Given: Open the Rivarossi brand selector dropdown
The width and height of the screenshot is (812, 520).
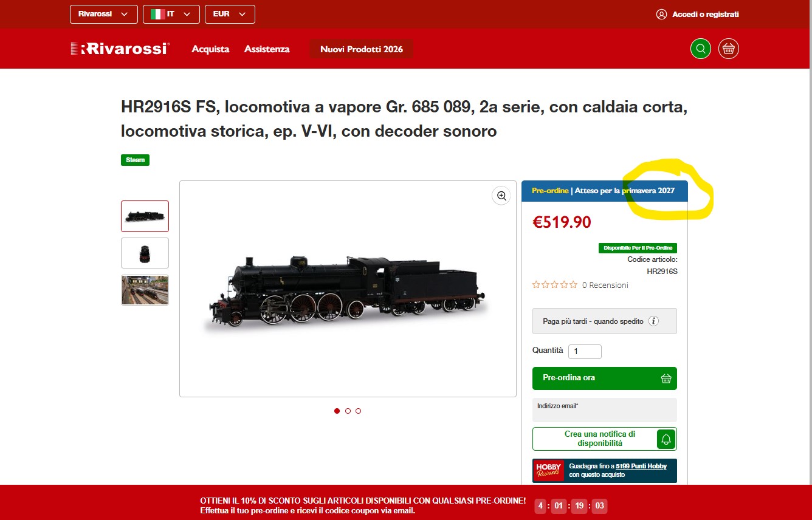Looking at the screenshot, I should tap(103, 13).
